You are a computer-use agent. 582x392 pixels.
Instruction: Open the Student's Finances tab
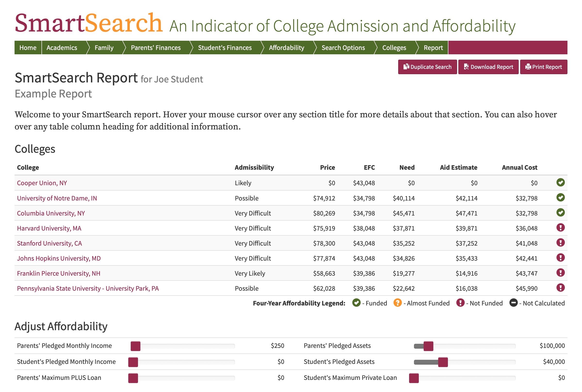pos(225,48)
